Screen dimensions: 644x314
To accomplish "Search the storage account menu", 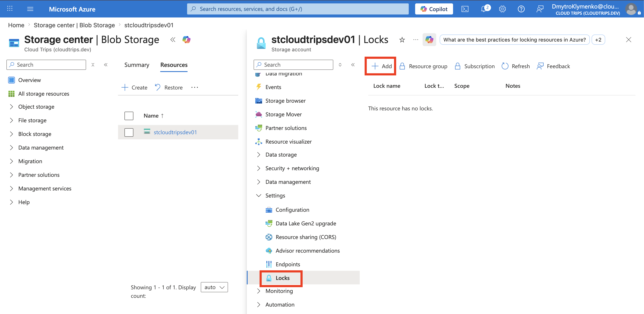I will pos(293,65).
